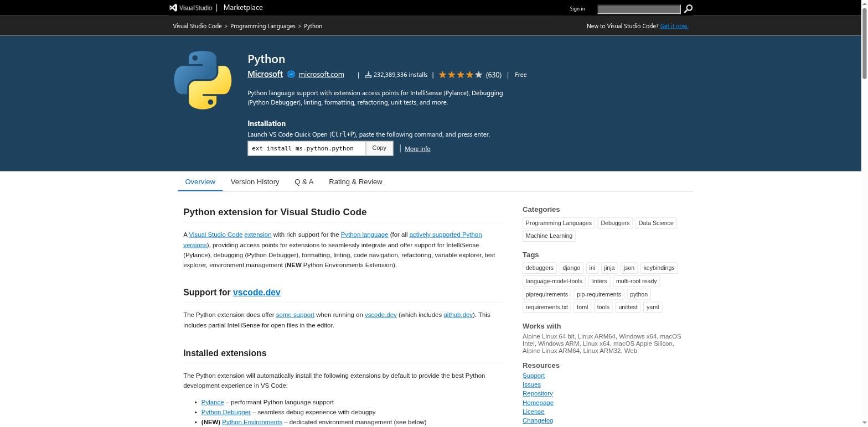Click the Python breadcrumb
Viewport: 868px width, 427px height.
coord(313,26)
